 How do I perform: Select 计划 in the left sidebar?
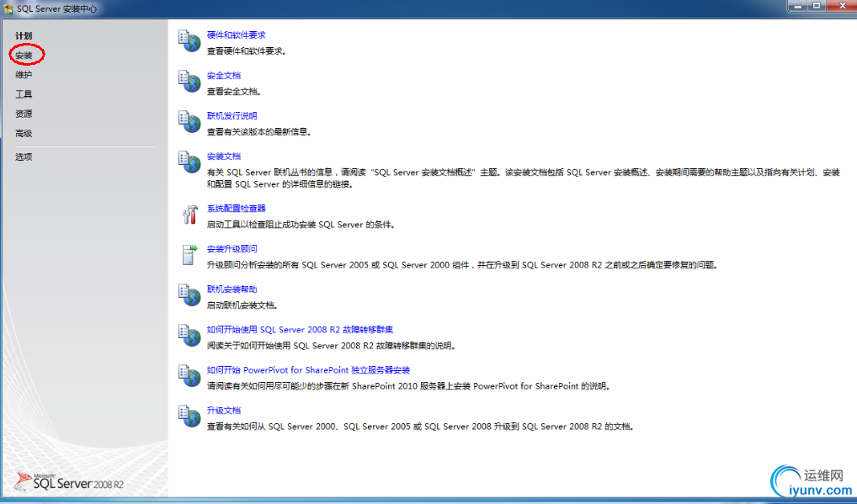24,35
